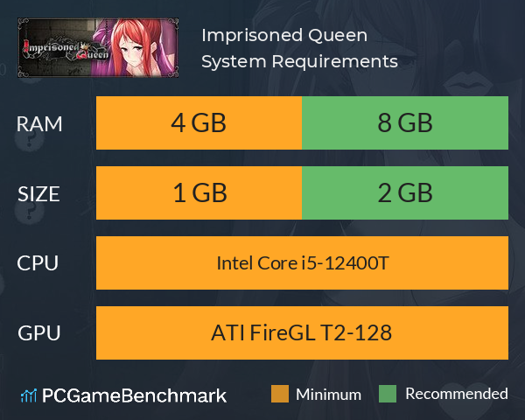This screenshot has width=525, height=420.
Task: Click the System Requirements heading text
Action: point(299,61)
